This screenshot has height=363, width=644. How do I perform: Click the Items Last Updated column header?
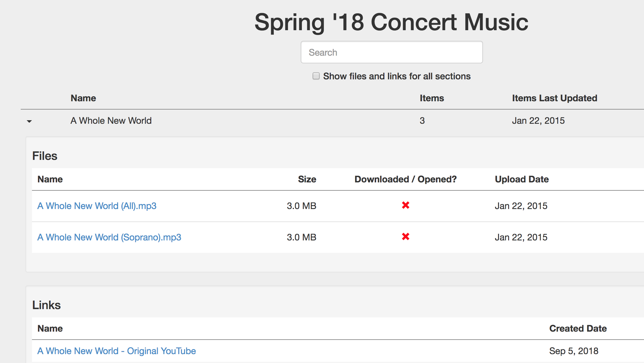pos(555,98)
